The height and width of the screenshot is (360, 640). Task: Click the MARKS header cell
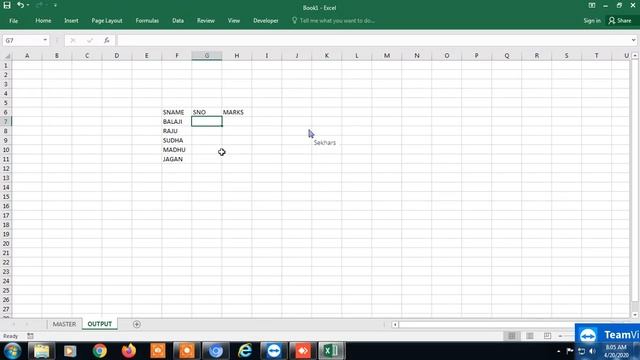(237, 112)
